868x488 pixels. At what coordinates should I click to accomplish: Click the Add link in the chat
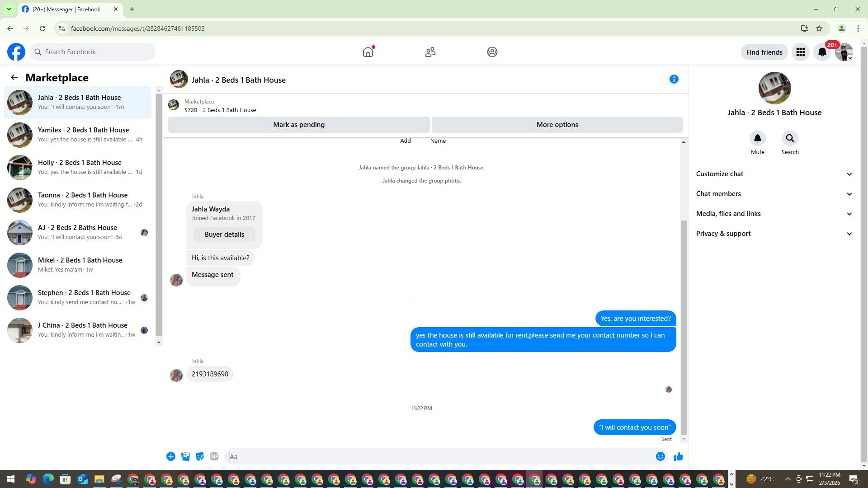406,141
